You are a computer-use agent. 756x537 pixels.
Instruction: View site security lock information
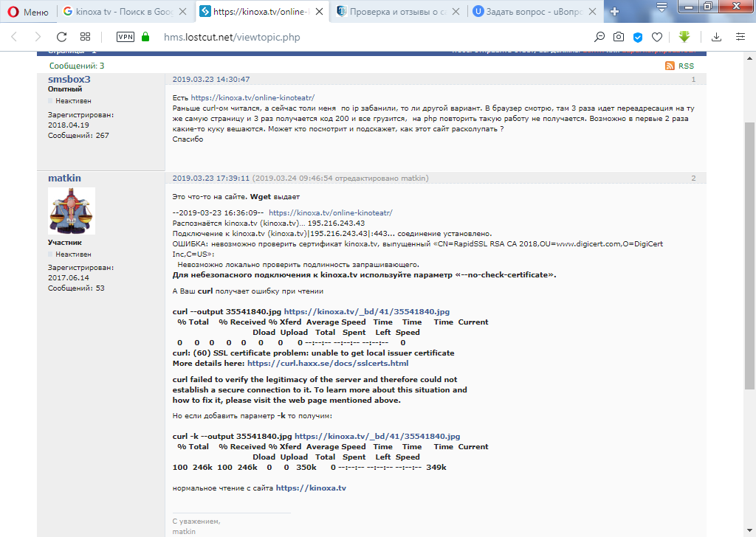point(145,37)
